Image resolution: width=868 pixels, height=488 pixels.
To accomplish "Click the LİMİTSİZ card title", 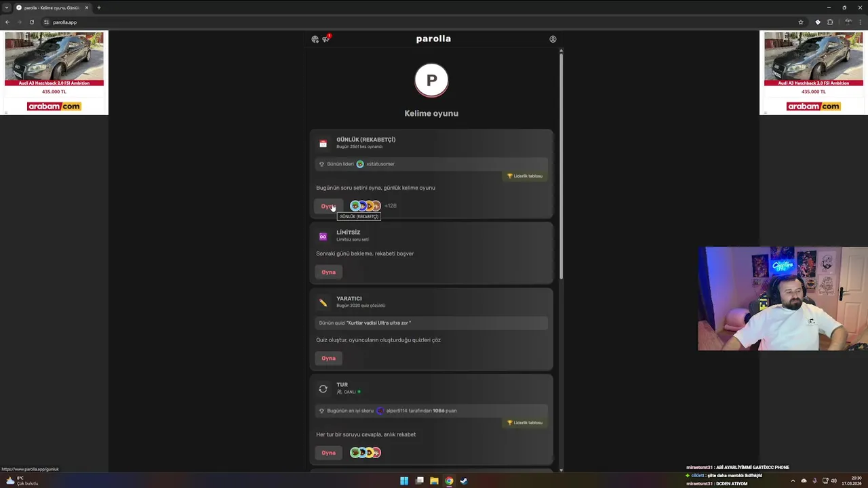I will click(349, 232).
